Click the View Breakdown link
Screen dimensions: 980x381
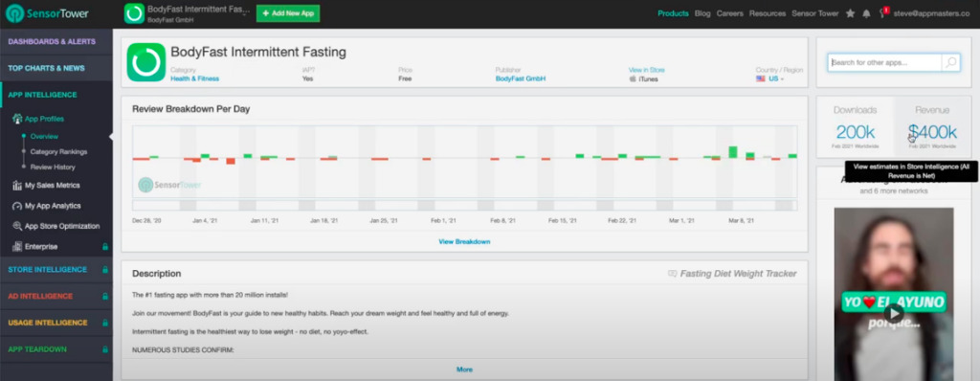(464, 241)
